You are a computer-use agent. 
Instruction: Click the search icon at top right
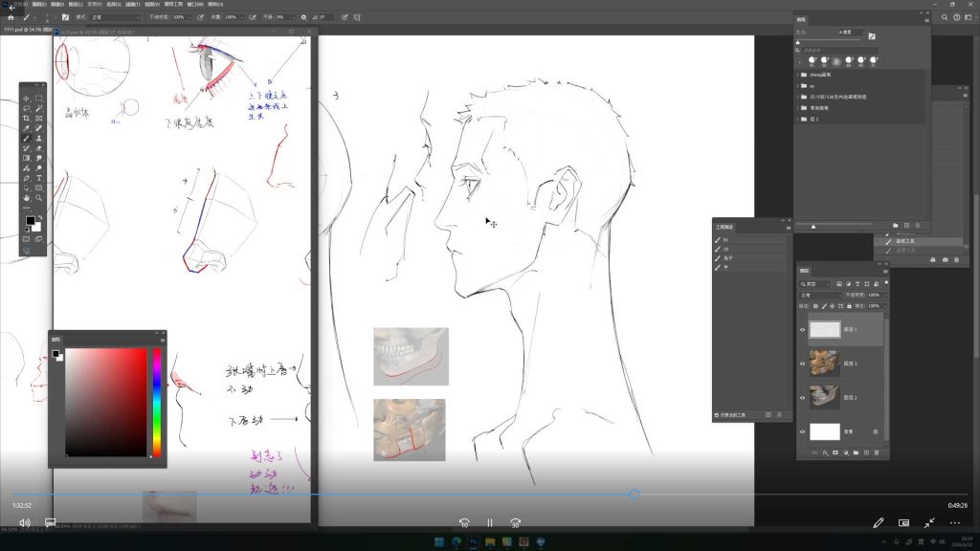pyautogui.click(x=945, y=17)
